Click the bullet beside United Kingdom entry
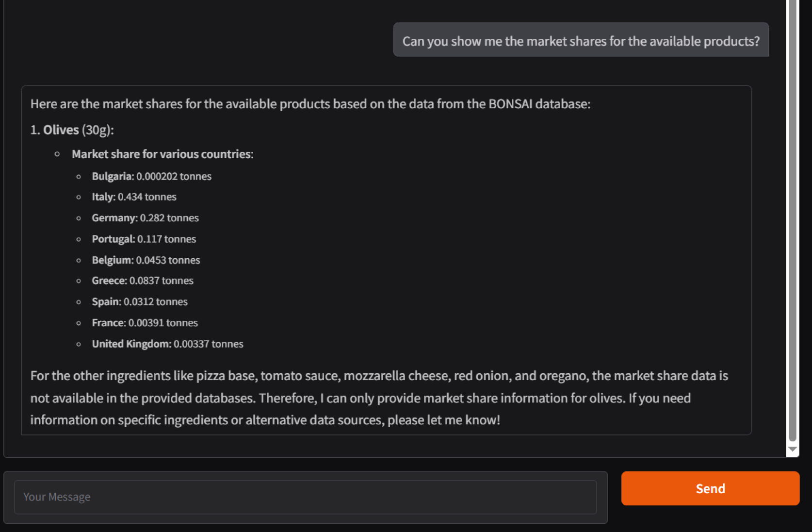Screen dimensions: 812x532 [79, 344]
